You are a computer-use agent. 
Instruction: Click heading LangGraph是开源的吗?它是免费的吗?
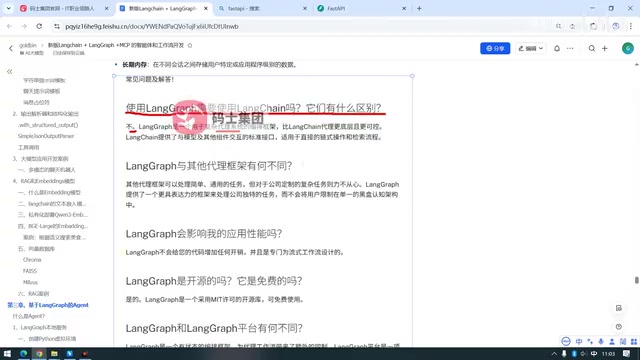[x=214, y=281]
